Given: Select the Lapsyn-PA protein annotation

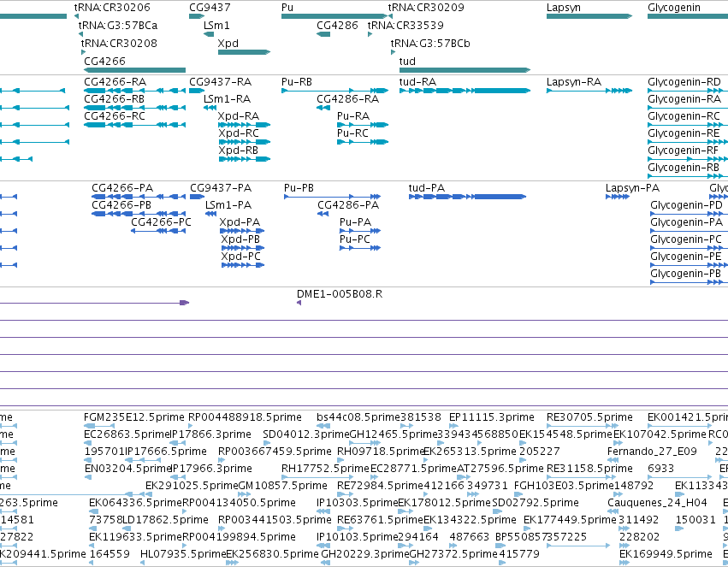Looking at the screenshot, I should [618, 197].
